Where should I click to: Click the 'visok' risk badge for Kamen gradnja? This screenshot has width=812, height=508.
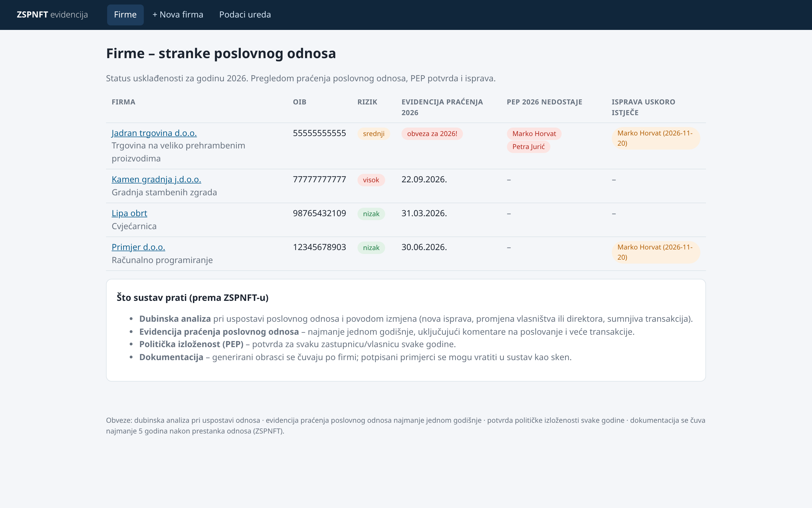371,180
